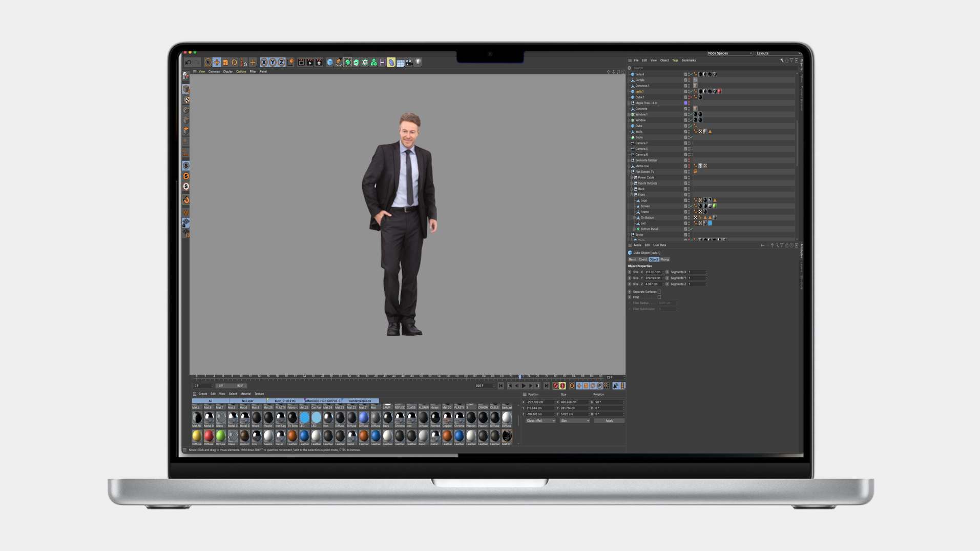Screen dimensions: 980x551
Task: Click Play Forwards button on timeline
Action: pyautogui.click(x=524, y=386)
